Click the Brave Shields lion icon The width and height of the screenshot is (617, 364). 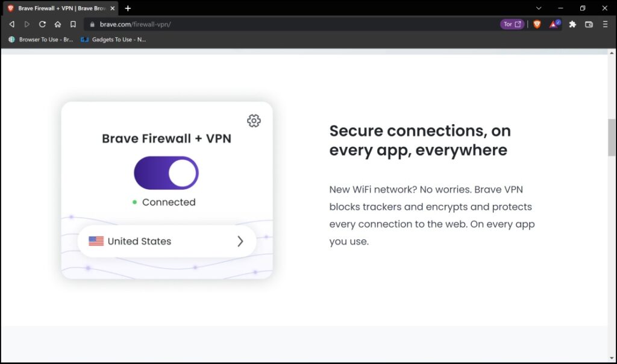(x=537, y=24)
